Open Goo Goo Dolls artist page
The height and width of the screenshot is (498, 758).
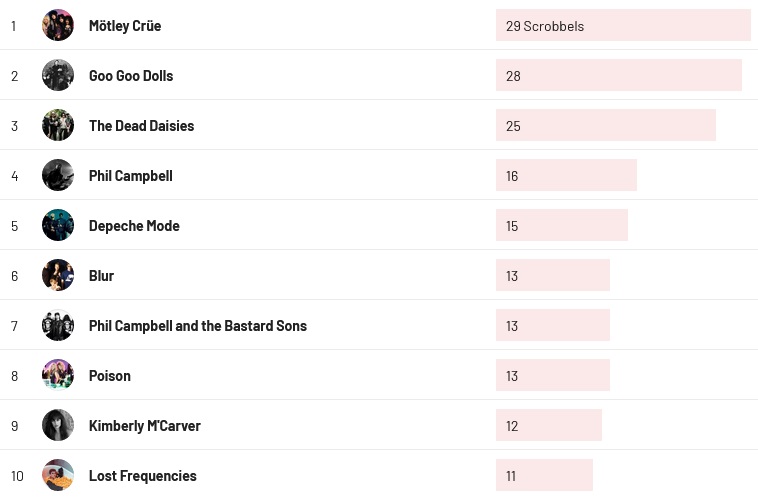coord(131,76)
